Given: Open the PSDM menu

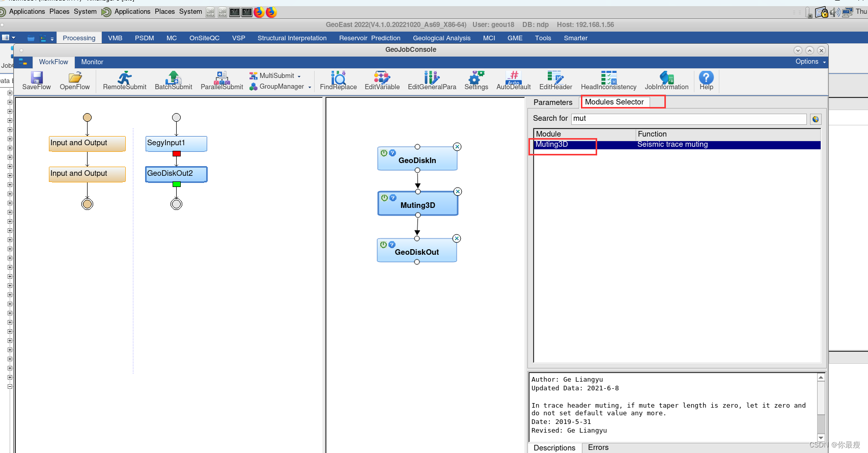Looking at the screenshot, I should tap(145, 38).
